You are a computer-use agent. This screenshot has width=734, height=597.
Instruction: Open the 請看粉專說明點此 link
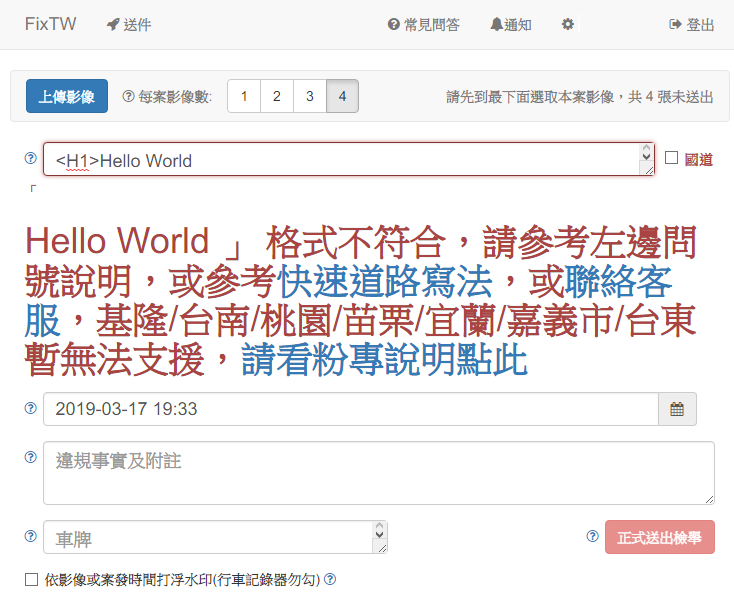[384, 360]
